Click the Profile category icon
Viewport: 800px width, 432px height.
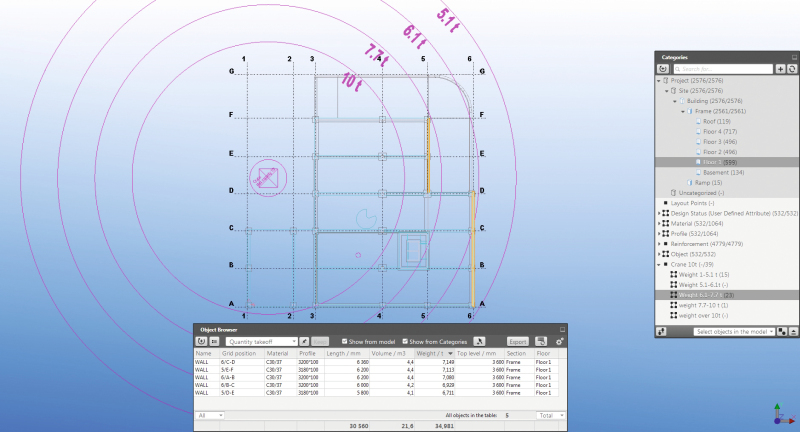(x=666, y=234)
